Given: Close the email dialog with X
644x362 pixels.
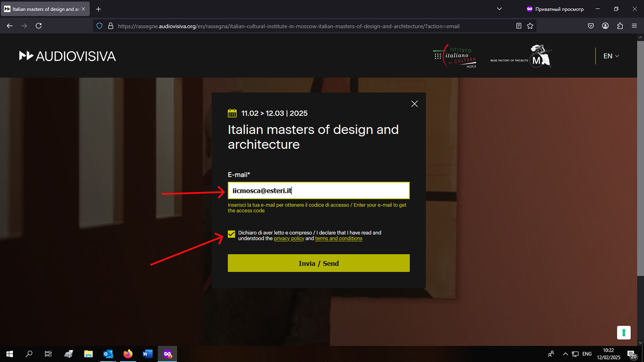Looking at the screenshot, I should click(415, 104).
